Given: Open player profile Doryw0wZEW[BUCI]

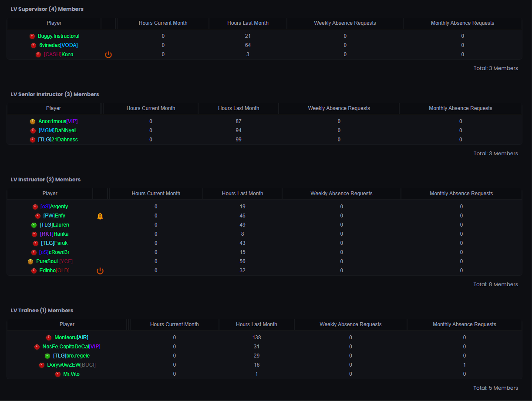Looking at the screenshot, I should coord(71,365).
